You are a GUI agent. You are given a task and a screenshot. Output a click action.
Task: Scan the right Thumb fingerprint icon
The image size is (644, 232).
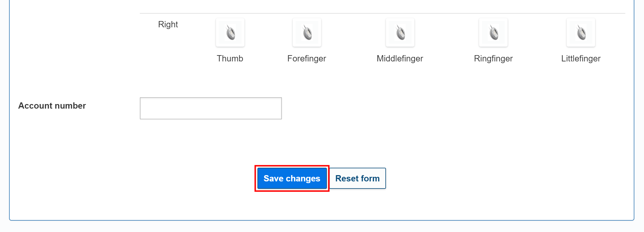(230, 32)
